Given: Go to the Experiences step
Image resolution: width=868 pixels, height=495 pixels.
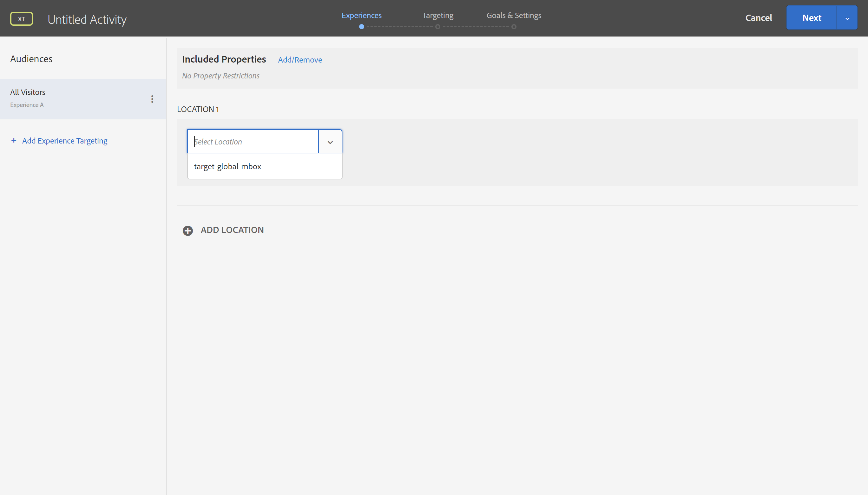Looking at the screenshot, I should pos(362,16).
